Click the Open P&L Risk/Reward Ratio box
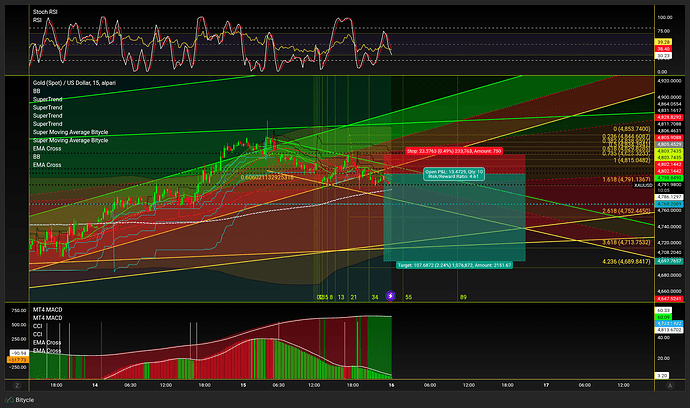 pyautogui.click(x=454, y=174)
